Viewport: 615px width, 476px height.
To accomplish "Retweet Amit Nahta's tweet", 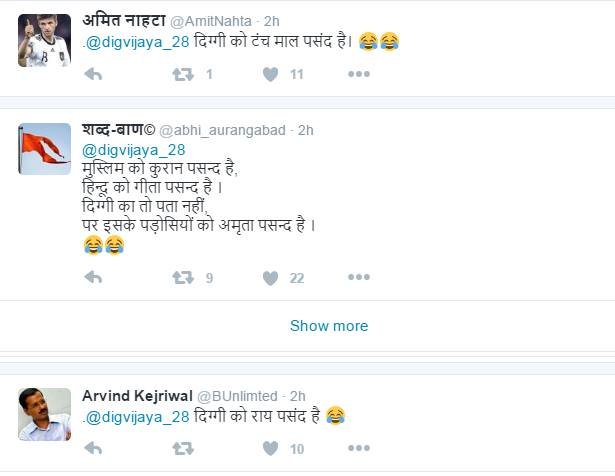I will [182, 74].
